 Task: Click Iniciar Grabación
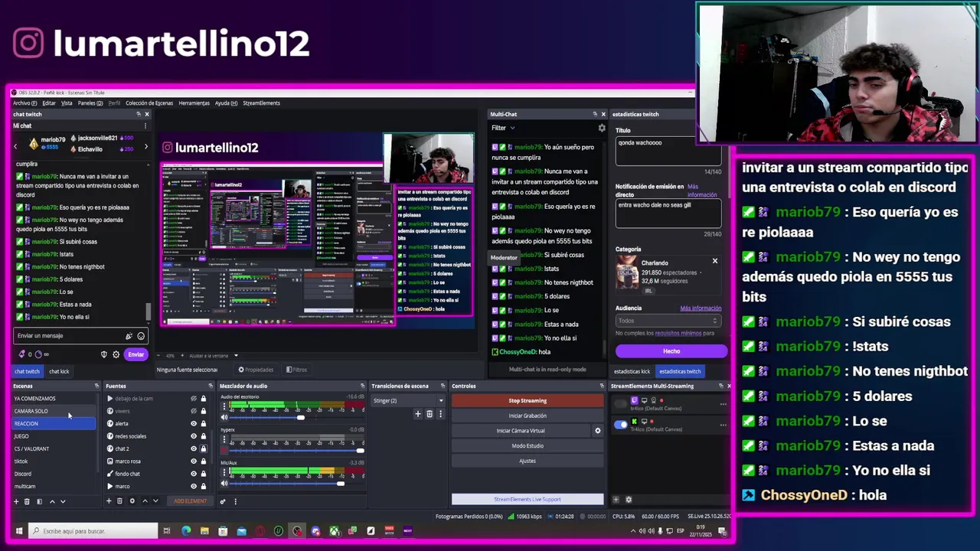(528, 416)
